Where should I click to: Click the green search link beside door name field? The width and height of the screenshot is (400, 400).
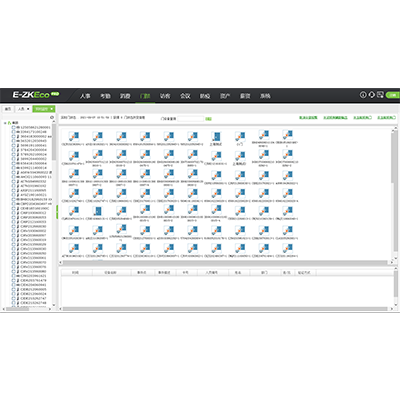pos(208,119)
